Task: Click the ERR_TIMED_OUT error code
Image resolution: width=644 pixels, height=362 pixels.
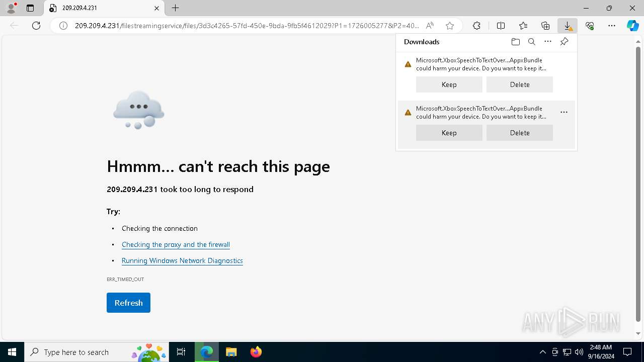Action: pos(125,279)
